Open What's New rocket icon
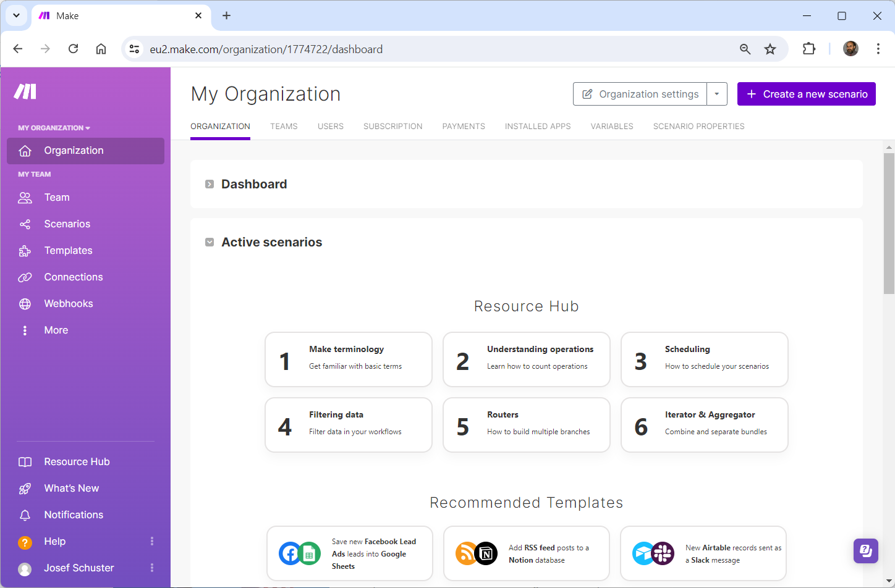This screenshot has width=895, height=588. pos(25,489)
